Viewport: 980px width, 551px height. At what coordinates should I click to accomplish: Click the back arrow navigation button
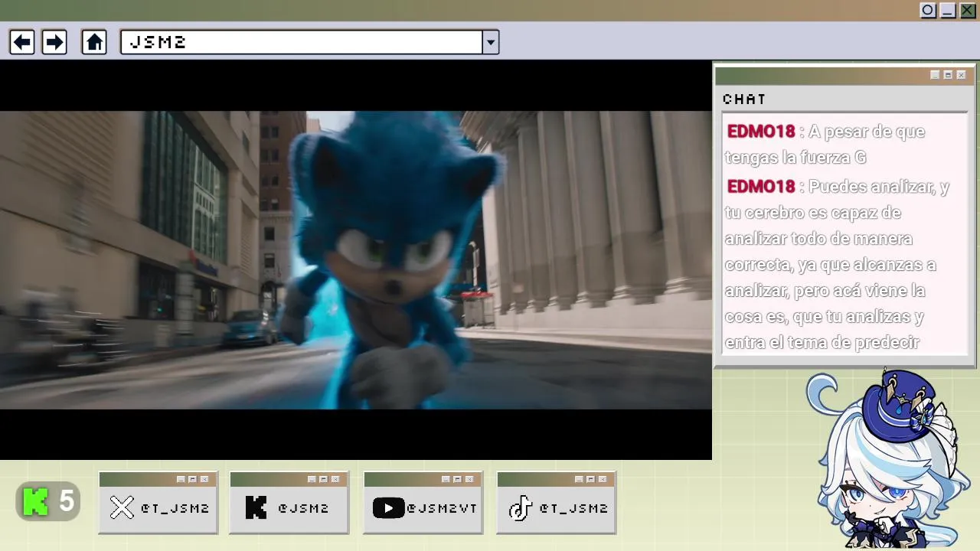point(21,42)
